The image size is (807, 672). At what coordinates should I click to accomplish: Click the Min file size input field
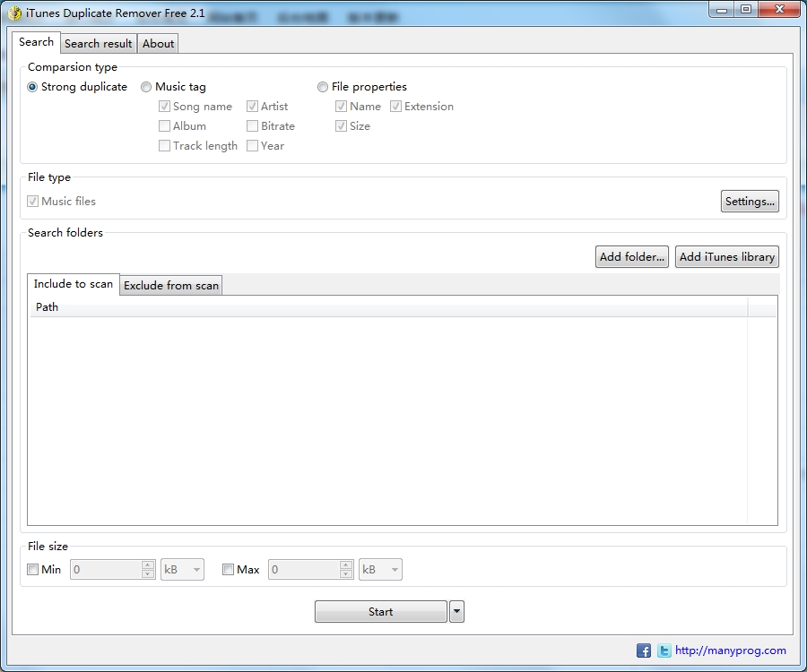point(106,569)
